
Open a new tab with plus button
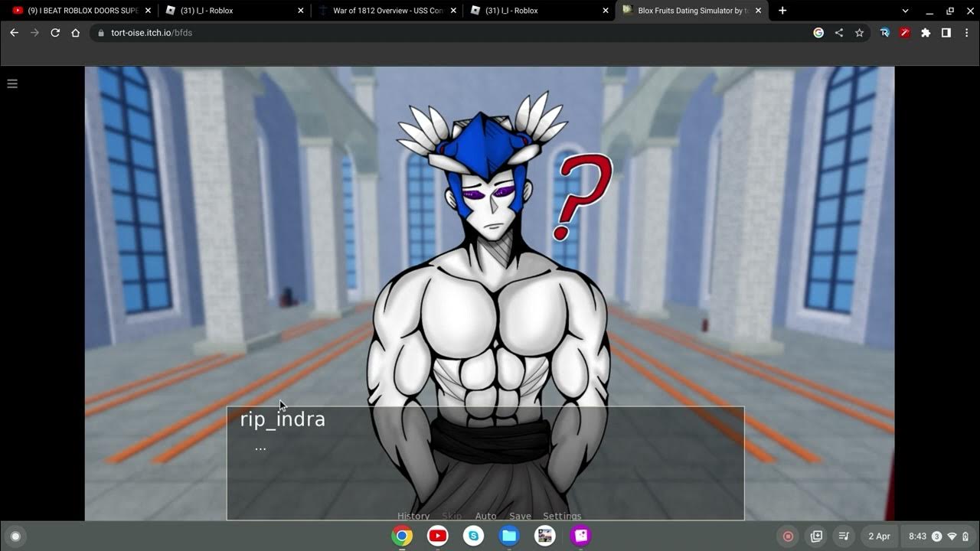(x=782, y=11)
